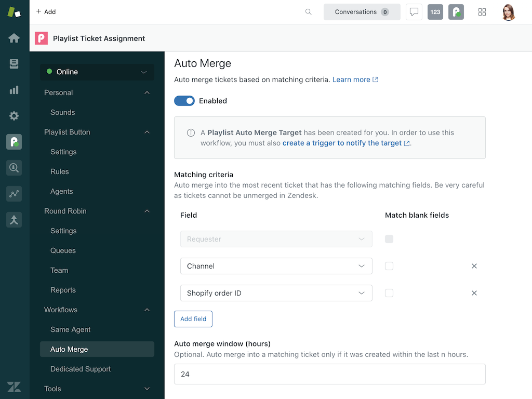Open Reporting bar chart icon in sidebar
Viewport: 532px width, 399px height.
14,90
